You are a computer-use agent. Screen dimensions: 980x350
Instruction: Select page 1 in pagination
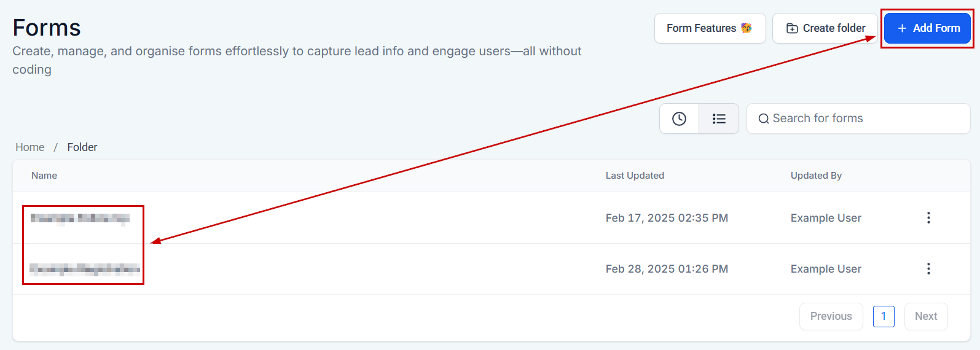pos(884,316)
